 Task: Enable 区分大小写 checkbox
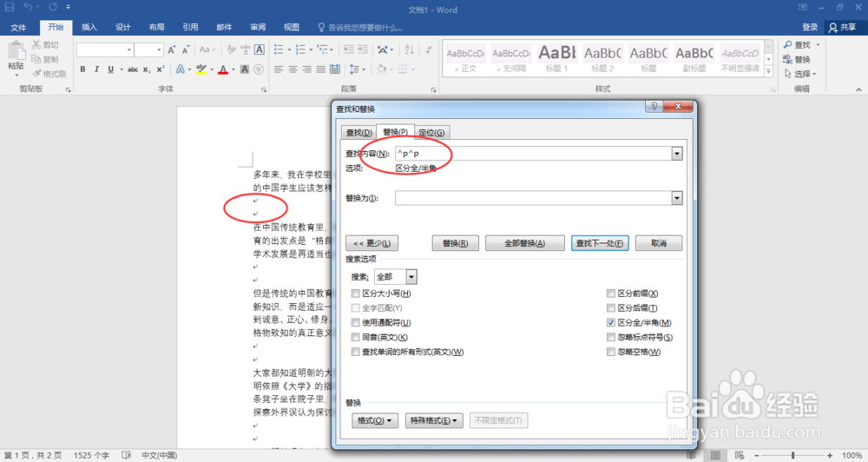coord(355,294)
